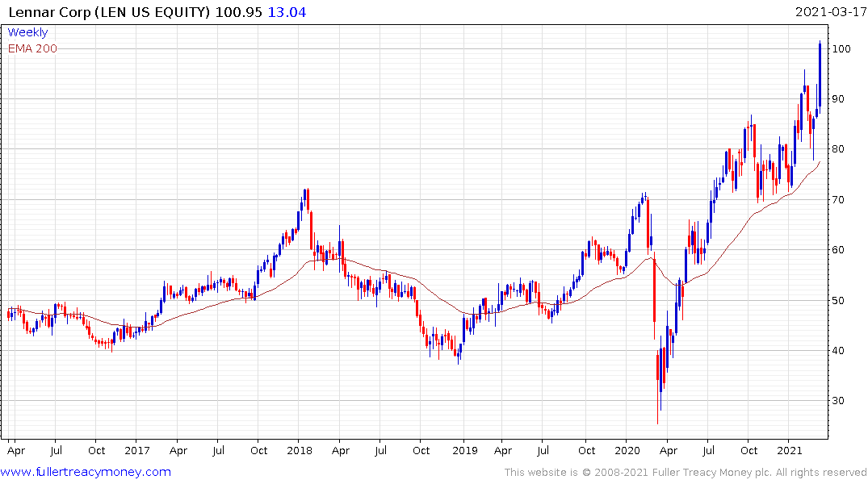The width and height of the screenshot is (868, 484).
Task: Click the 2021 label on the time axis
Action: pos(790,450)
